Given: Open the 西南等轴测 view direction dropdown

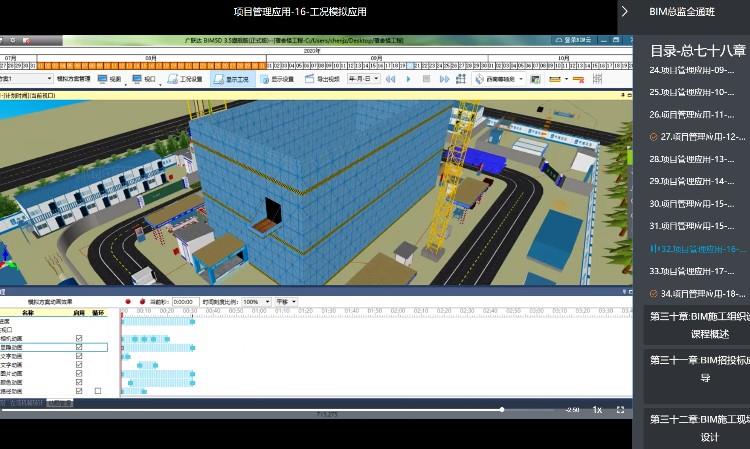Looking at the screenshot, I should pyautogui.click(x=500, y=78).
